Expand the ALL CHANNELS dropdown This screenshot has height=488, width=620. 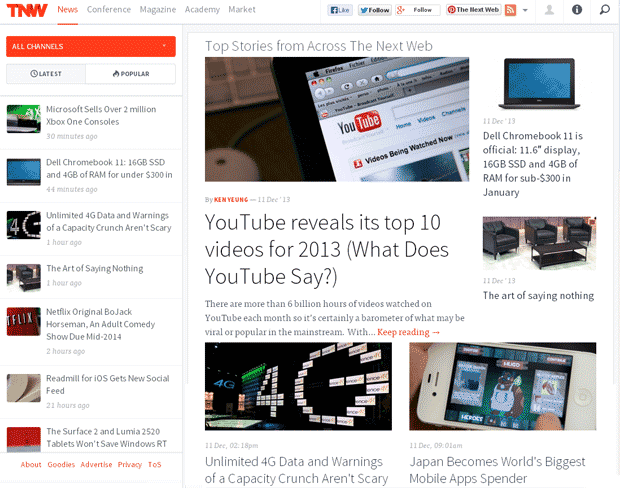91,46
